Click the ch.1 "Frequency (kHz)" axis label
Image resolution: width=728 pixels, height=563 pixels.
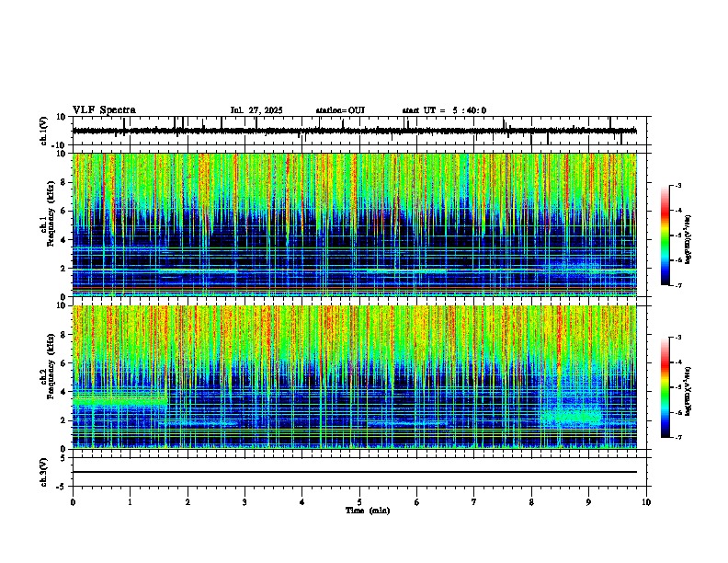point(51,214)
